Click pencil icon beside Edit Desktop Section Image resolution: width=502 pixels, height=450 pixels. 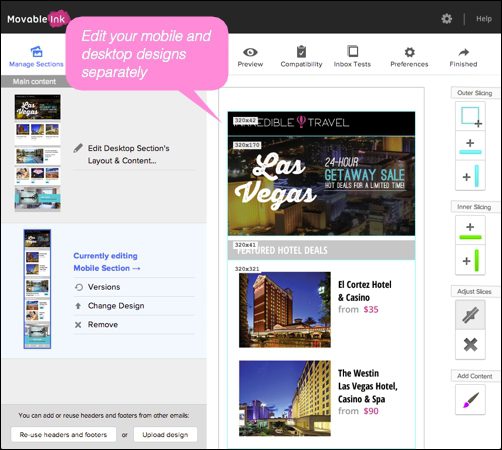[x=78, y=148]
